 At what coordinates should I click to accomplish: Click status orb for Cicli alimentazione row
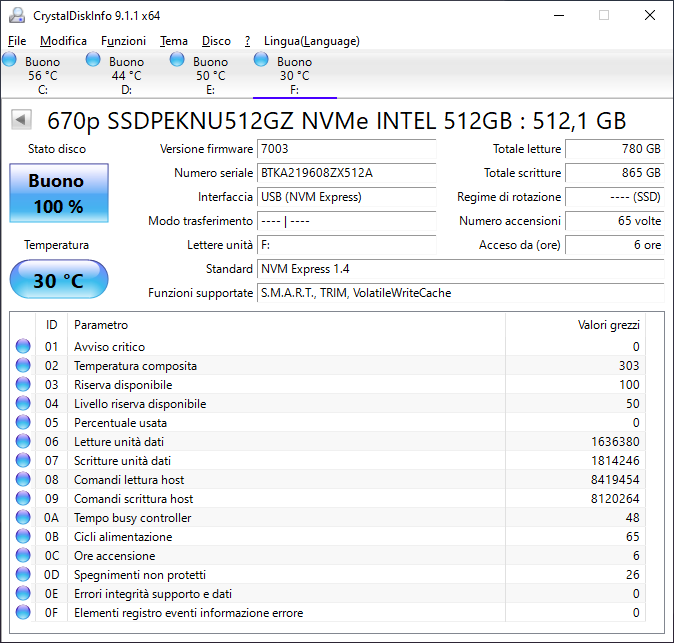23,536
